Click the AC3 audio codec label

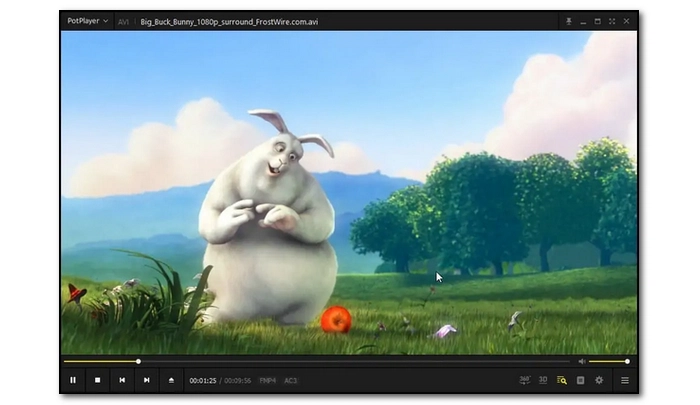click(291, 380)
